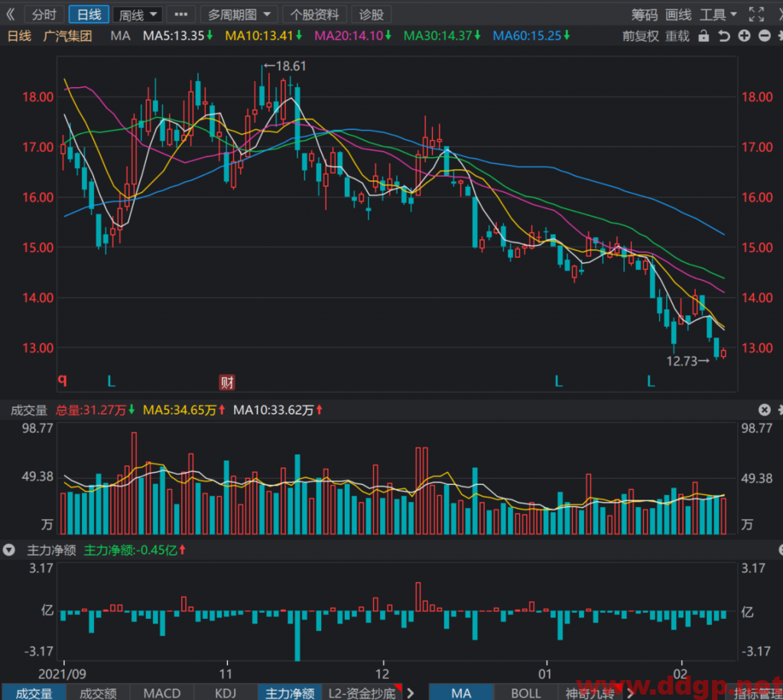Open the more periods ellipsis menu
This screenshot has height=700, width=783.
point(181,15)
